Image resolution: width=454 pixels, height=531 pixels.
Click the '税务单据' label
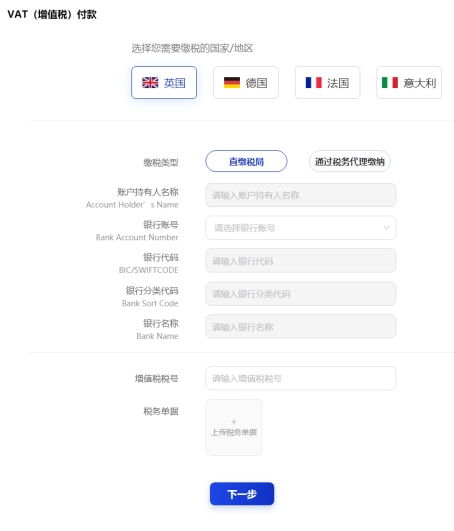[x=161, y=411]
